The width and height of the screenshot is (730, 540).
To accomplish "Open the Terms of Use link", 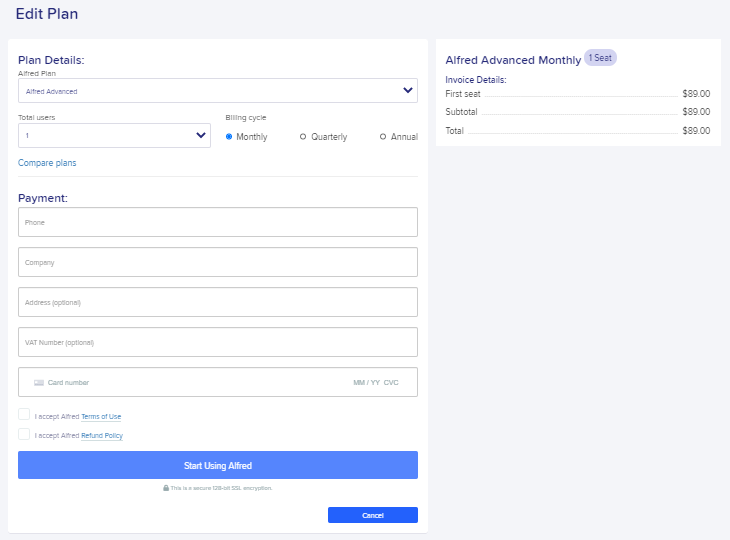I will tap(101, 417).
